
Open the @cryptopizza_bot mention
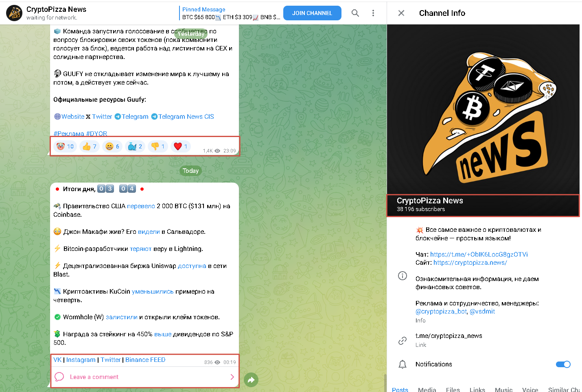441,311
